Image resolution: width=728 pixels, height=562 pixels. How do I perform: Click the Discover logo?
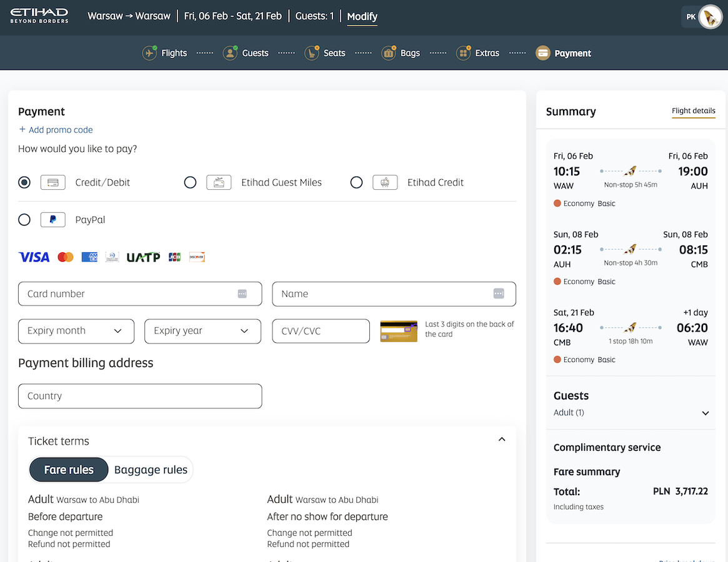(197, 257)
